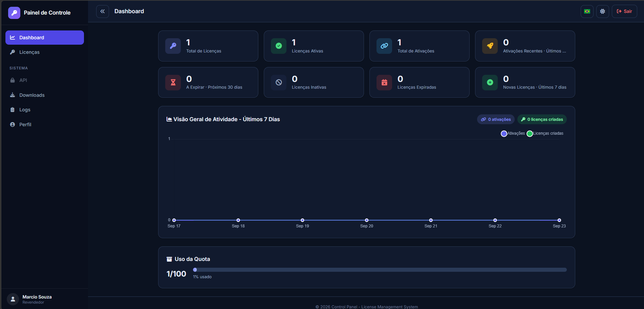Click the chart icon beside Visão Geral
Image resolution: width=644 pixels, height=309 pixels.
169,119
